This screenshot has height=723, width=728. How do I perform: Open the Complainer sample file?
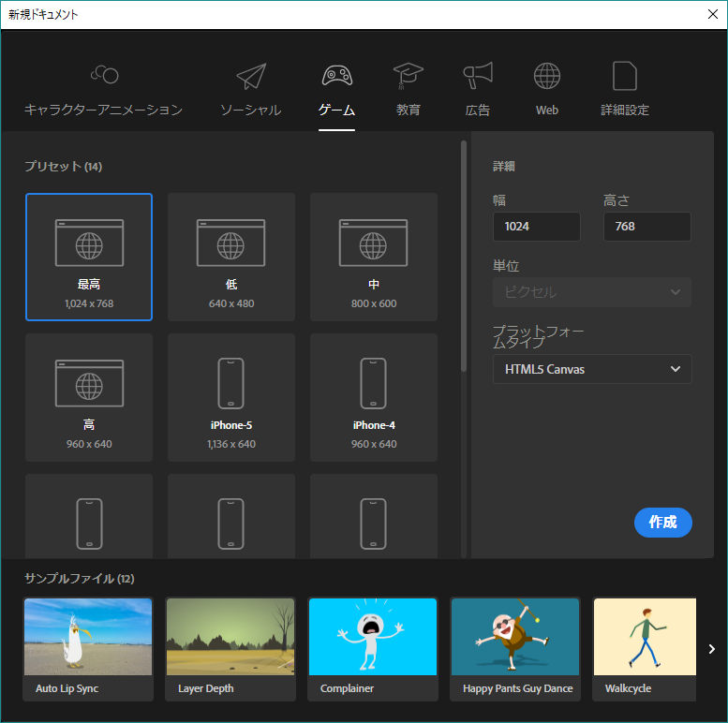pyautogui.click(x=373, y=649)
